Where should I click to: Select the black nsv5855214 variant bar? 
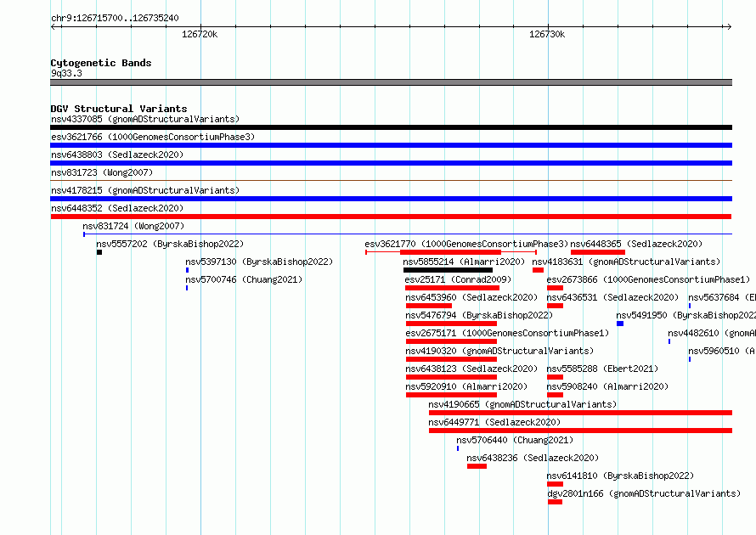(x=448, y=270)
